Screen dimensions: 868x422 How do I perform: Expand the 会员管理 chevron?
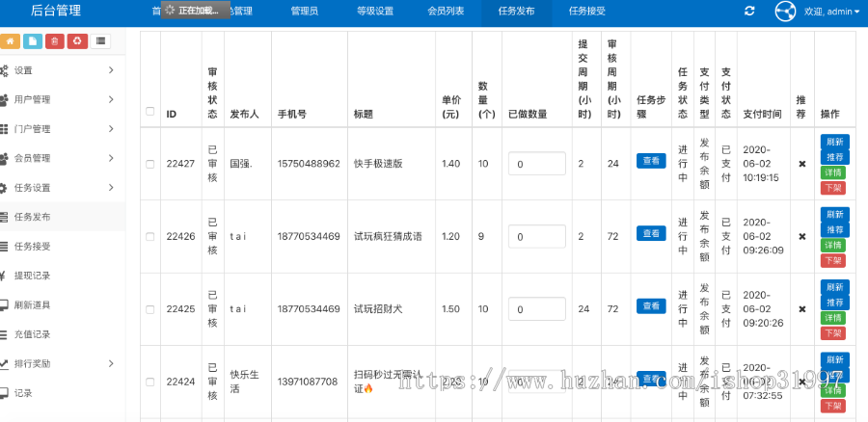111,158
